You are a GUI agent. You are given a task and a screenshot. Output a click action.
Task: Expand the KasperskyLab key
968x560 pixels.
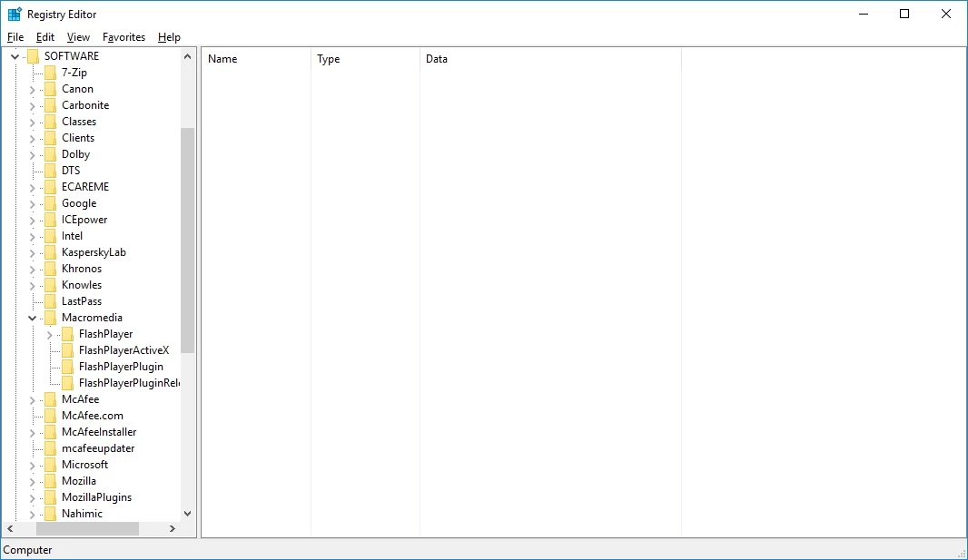(x=32, y=252)
